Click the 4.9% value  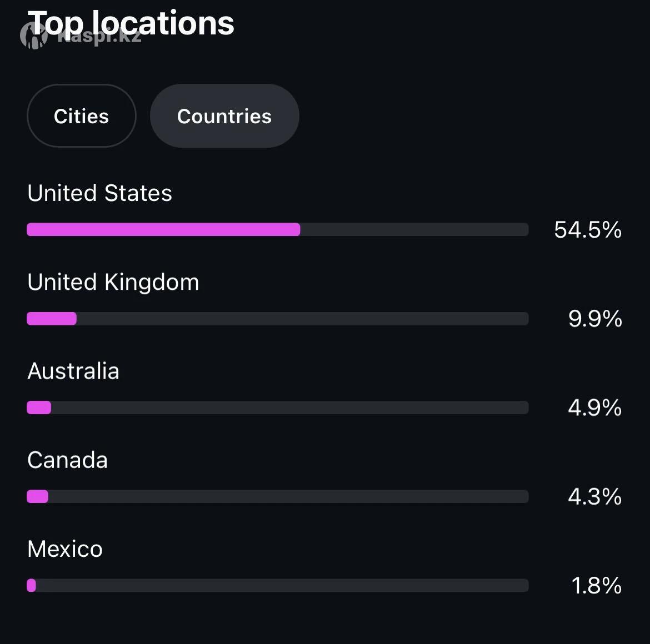594,407
